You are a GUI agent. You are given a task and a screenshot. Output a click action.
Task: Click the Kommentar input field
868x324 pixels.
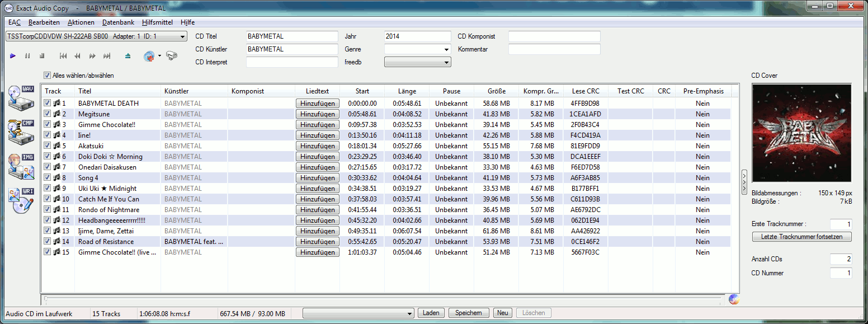click(554, 49)
